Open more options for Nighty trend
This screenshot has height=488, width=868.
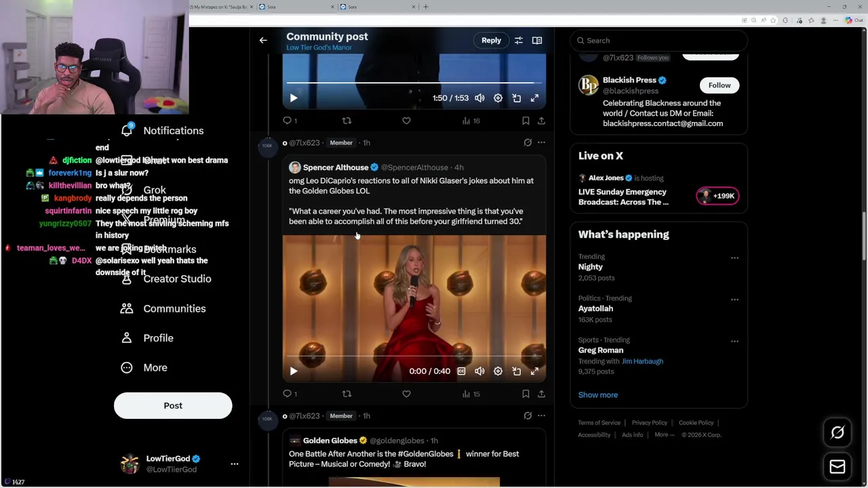pyautogui.click(x=734, y=258)
